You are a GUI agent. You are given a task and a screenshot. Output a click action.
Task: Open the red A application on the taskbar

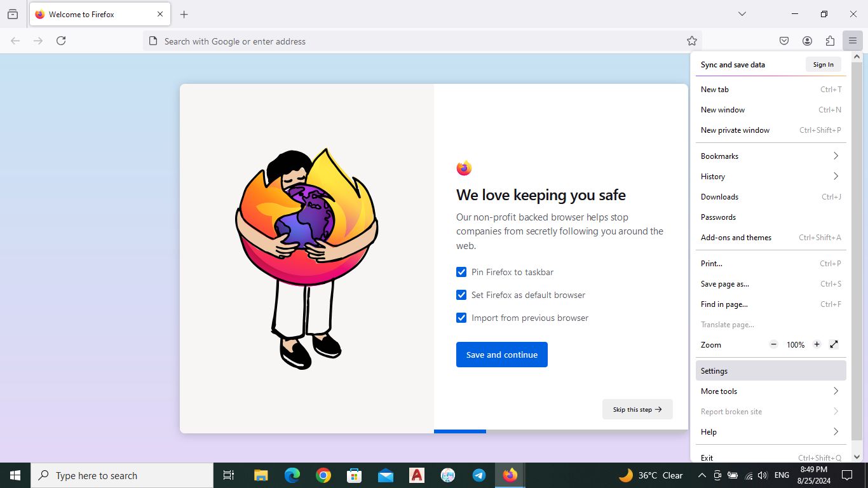[416, 475]
